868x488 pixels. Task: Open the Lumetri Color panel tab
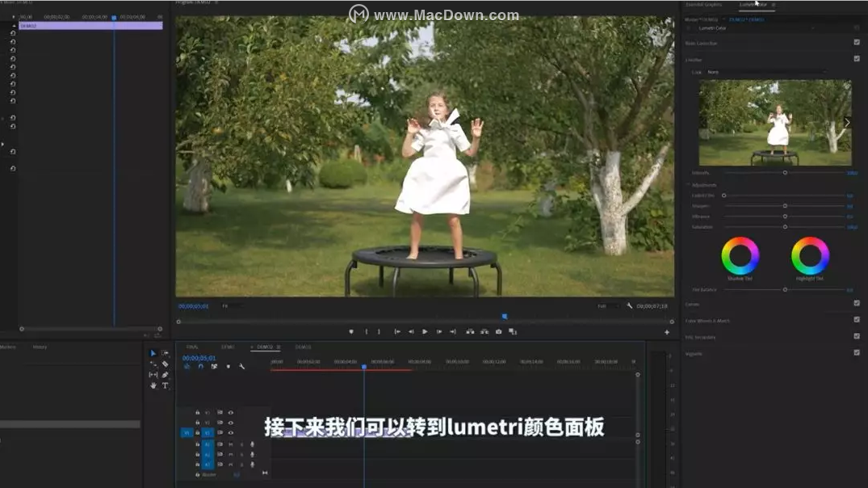pos(753,4)
